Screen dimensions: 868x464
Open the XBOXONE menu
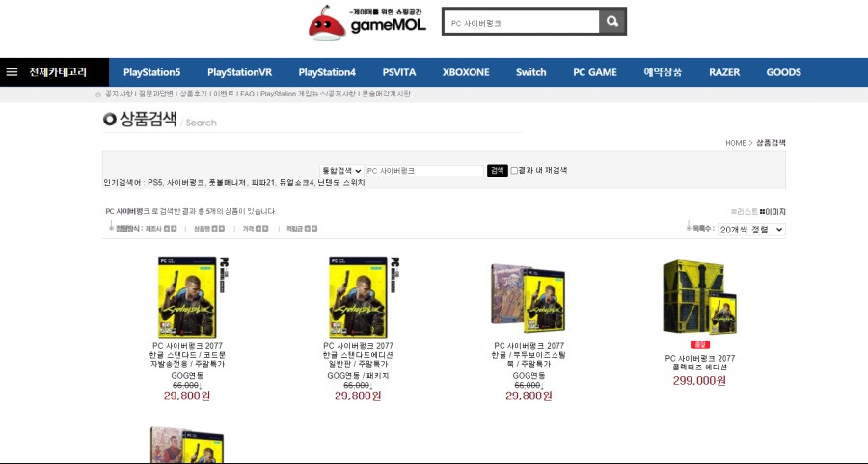(x=466, y=72)
